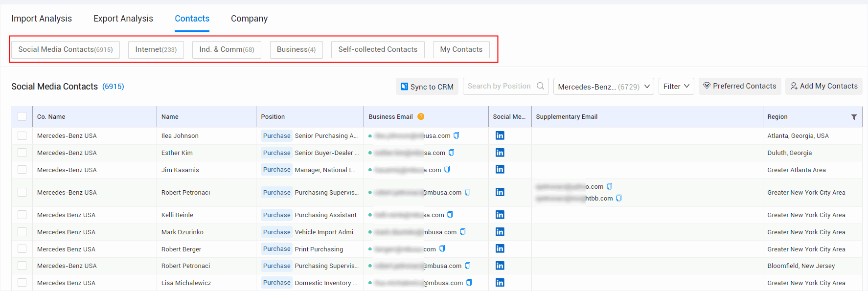The image size is (868, 291).
Task: Copy supplementary email ending in htbb.com
Action: (619, 198)
